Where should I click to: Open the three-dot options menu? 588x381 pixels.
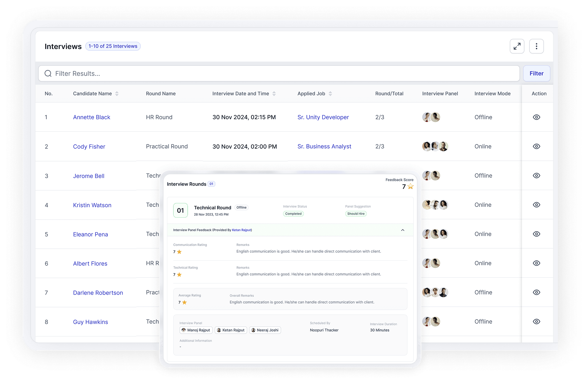[536, 46]
